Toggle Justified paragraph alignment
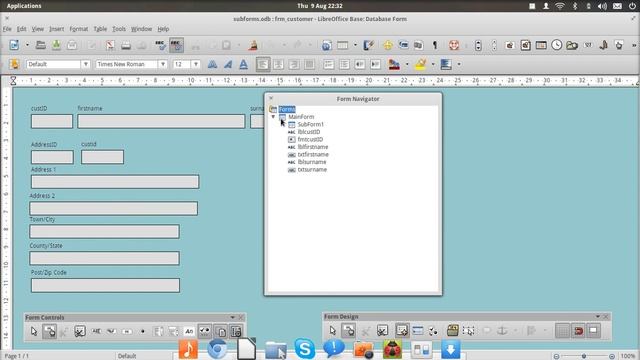640x360 pixels. (x=309, y=64)
